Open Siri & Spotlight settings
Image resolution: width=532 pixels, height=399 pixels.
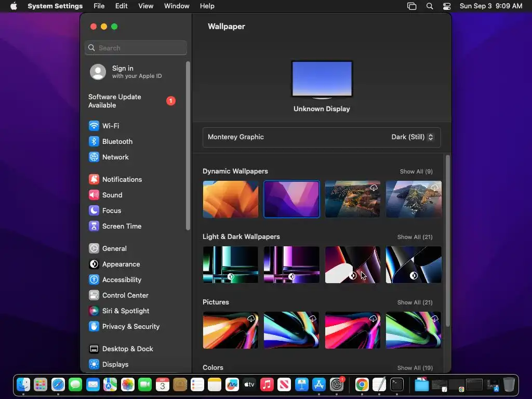(x=119, y=311)
